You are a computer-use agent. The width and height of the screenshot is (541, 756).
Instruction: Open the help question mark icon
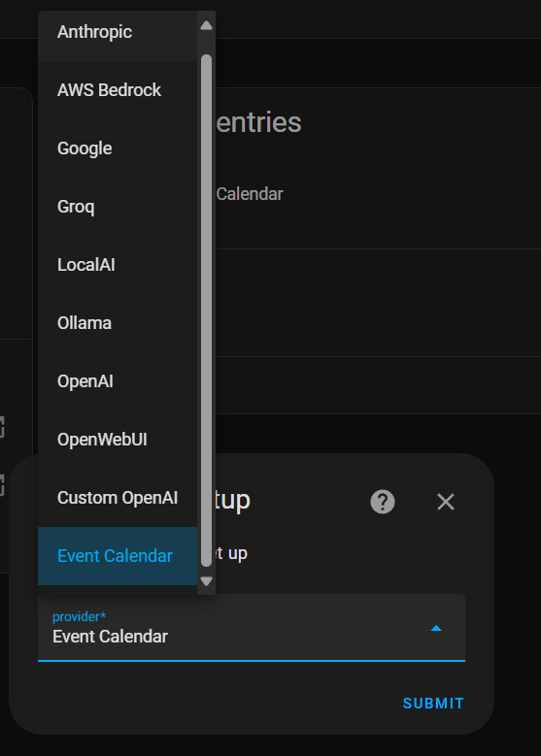[383, 502]
